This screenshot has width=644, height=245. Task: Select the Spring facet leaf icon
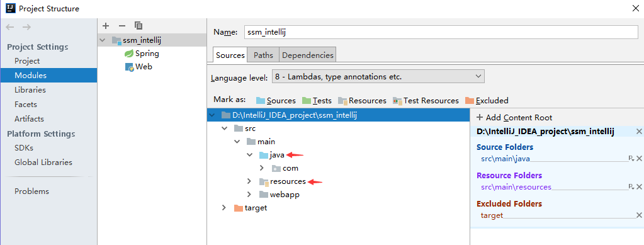click(x=129, y=54)
